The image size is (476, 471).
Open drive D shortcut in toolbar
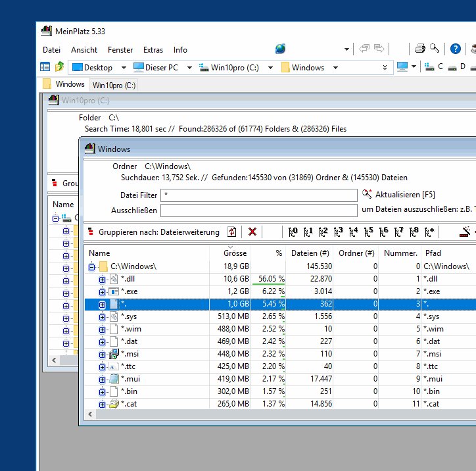pos(456,66)
